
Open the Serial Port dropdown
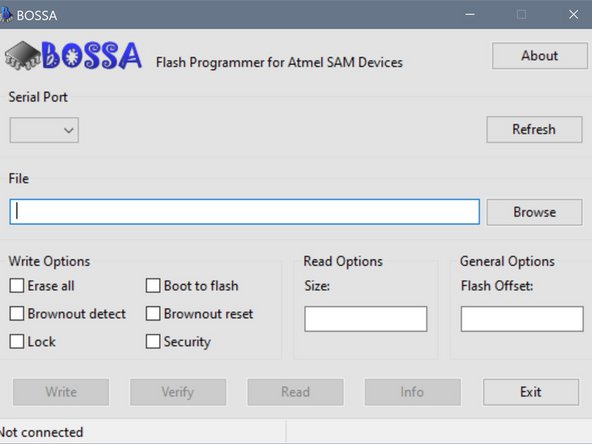(44, 130)
